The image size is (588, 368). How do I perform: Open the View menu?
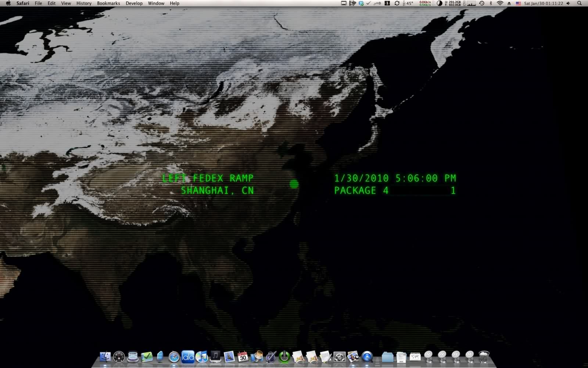[66, 3]
